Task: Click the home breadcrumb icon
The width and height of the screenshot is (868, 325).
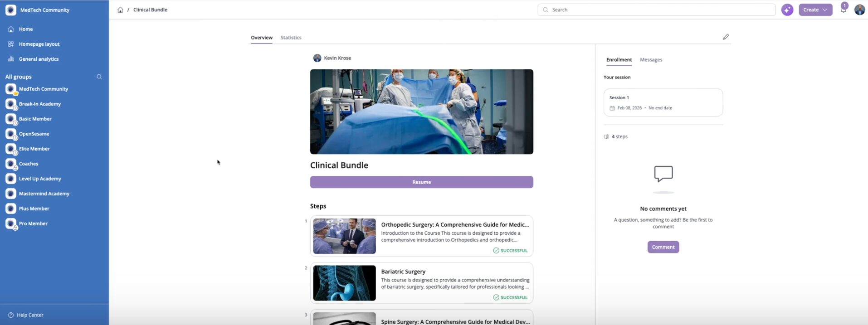Action: (120, 10)
